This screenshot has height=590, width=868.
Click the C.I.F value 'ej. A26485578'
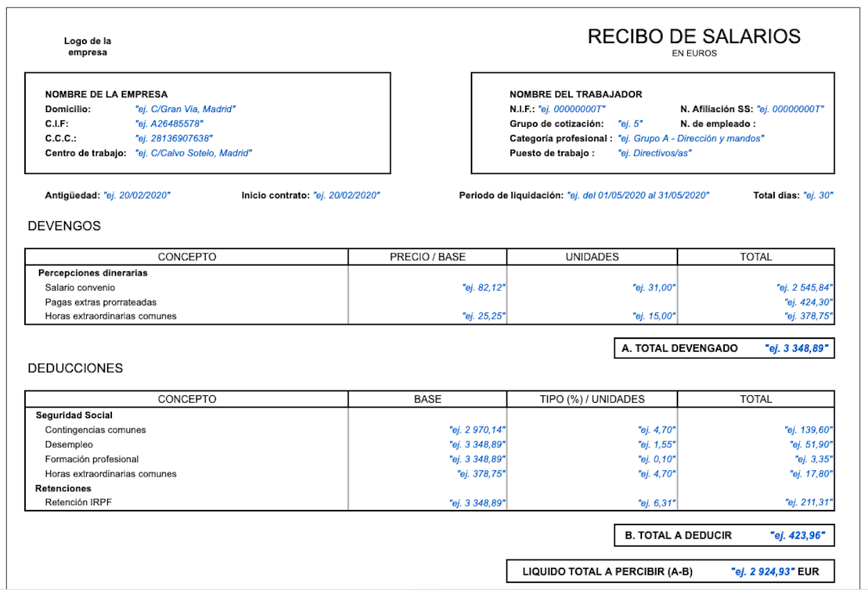pyautogui.click(x=169, y=124)
